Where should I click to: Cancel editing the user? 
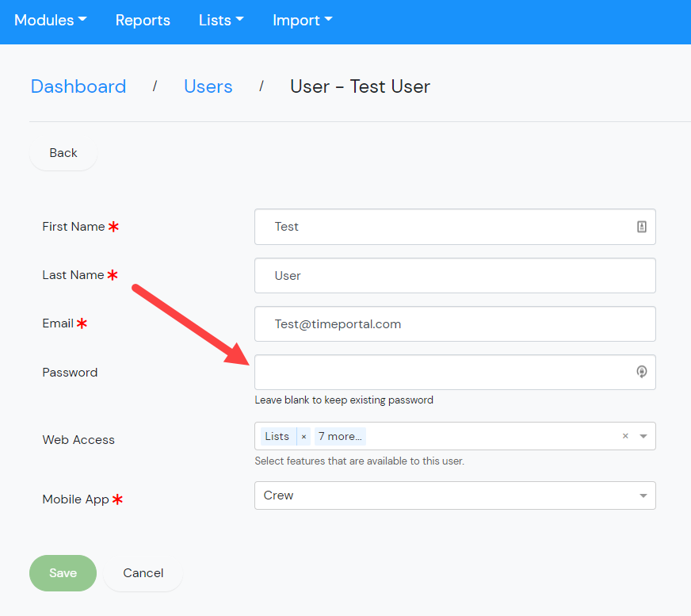point(143,573)
